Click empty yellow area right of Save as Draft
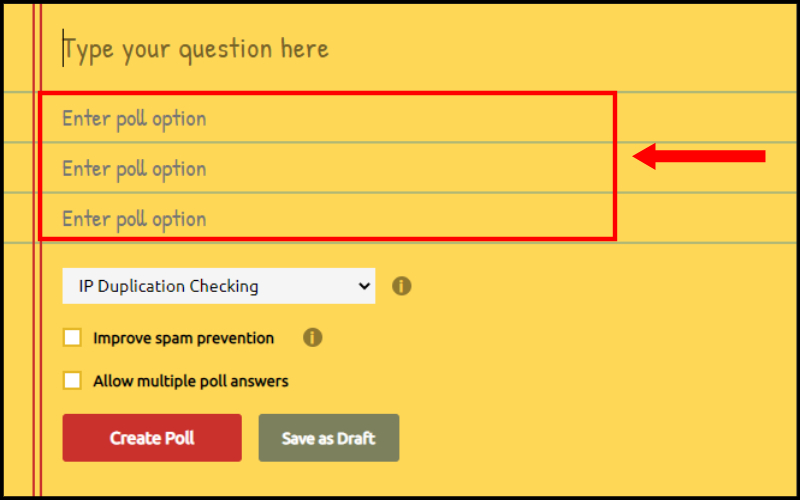Viewport: 800px width, 500px height. (x=587, y=438)
